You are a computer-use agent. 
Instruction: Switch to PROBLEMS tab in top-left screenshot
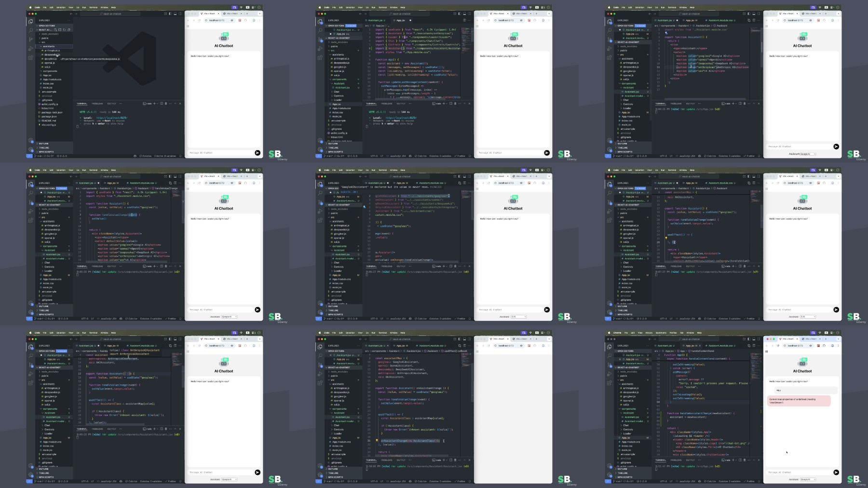click(x=97, y=103)
